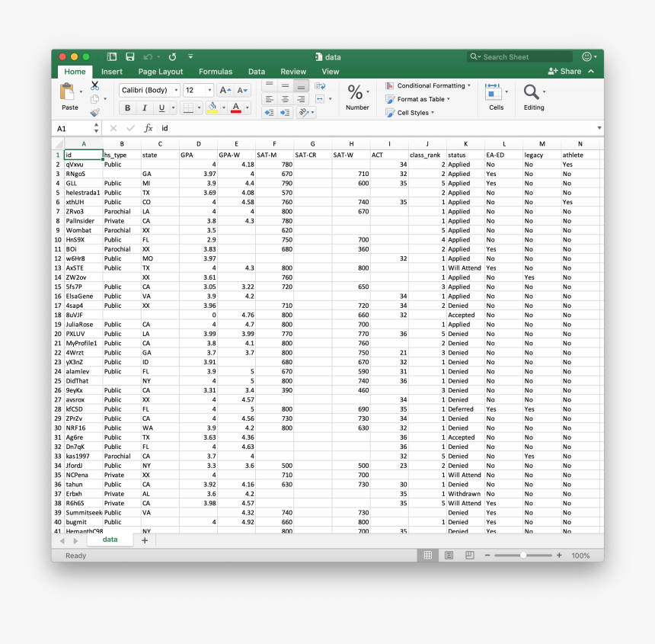This screenshot has width=655, height=644.
Task: Center text horizontally
Action: [286, 99]
